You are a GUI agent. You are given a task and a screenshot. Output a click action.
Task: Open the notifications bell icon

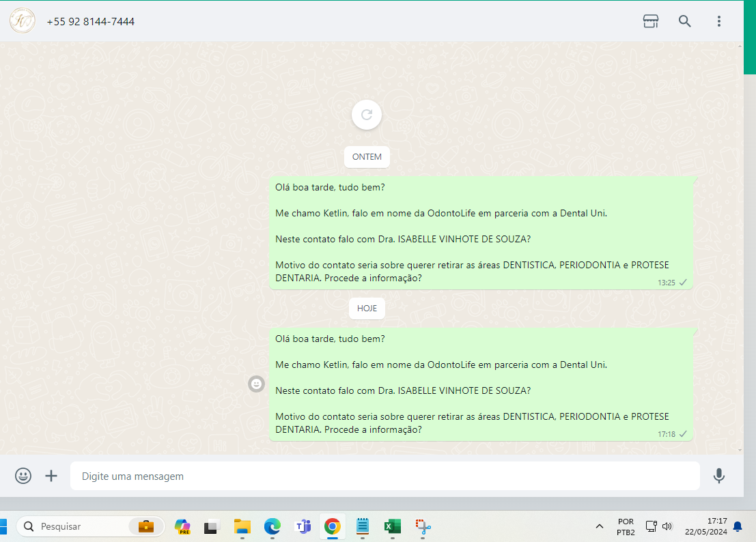pos(738,526)
